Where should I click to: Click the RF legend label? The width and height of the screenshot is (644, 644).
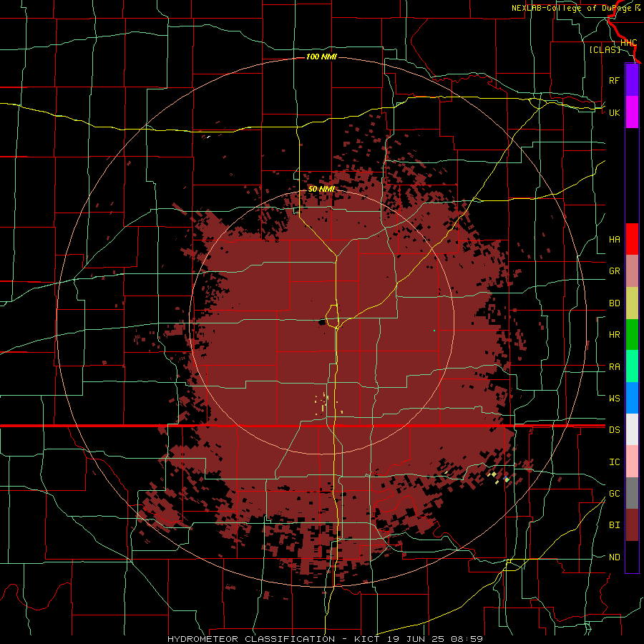tap(614, 80)
